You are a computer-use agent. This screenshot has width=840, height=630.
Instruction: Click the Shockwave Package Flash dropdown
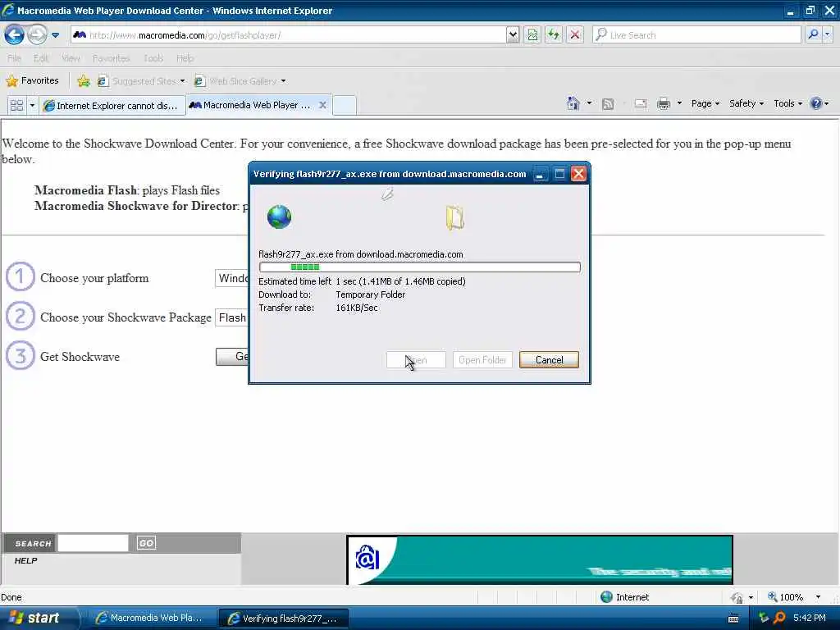(x=232, y=317)
